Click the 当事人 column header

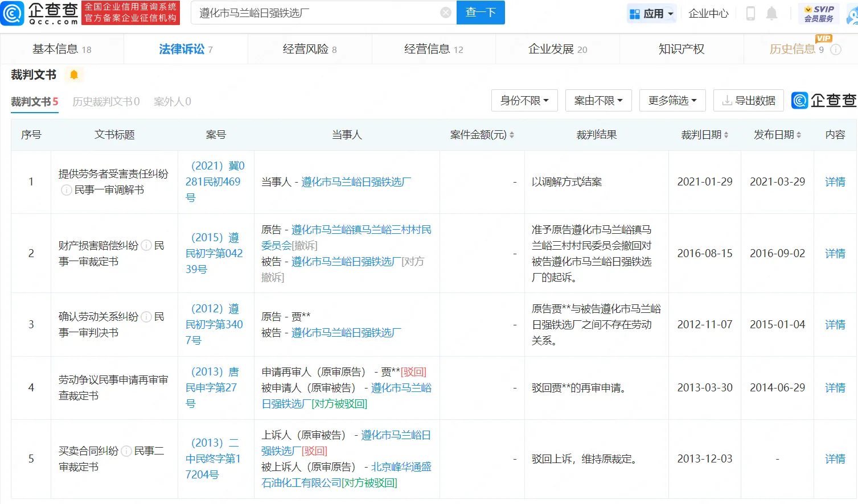[x=347, y=135]
